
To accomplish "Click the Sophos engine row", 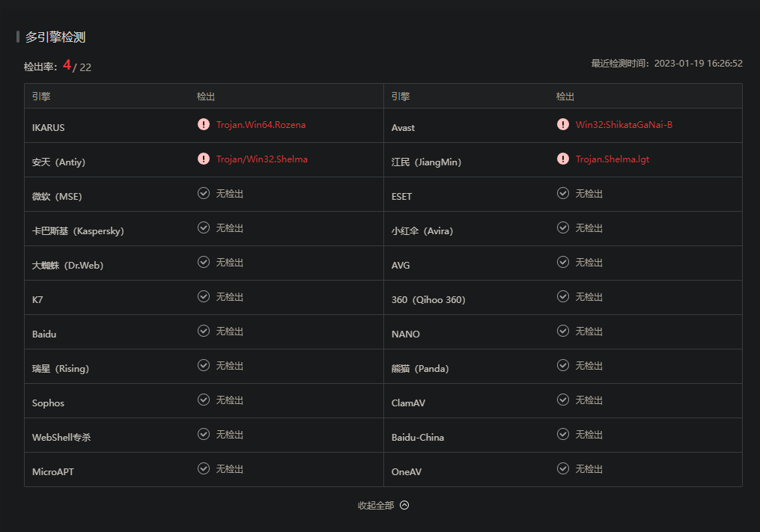I will click(x=49, y=403).
